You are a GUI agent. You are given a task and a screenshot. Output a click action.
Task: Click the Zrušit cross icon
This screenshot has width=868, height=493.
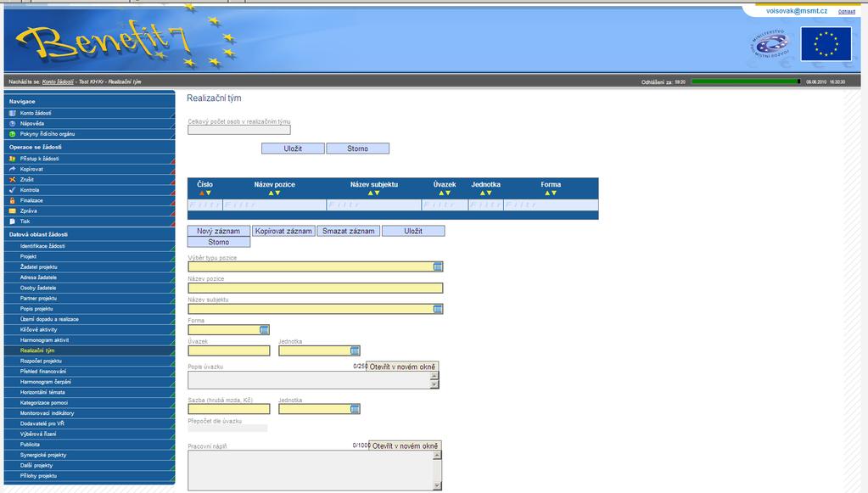(x=12, y=180)
